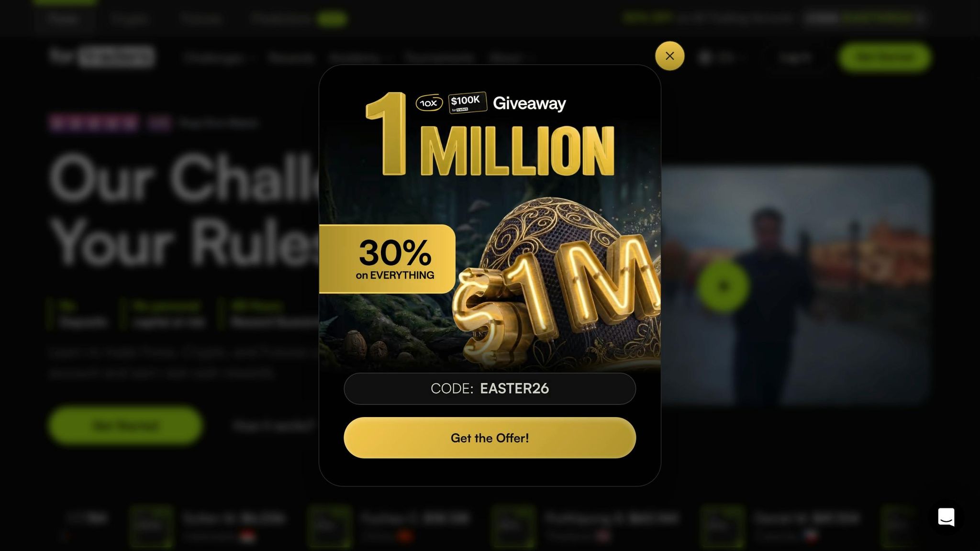Open the first green-bordered payout thumbnail in ticker
The image size is (980, 551).
[151, 526]
